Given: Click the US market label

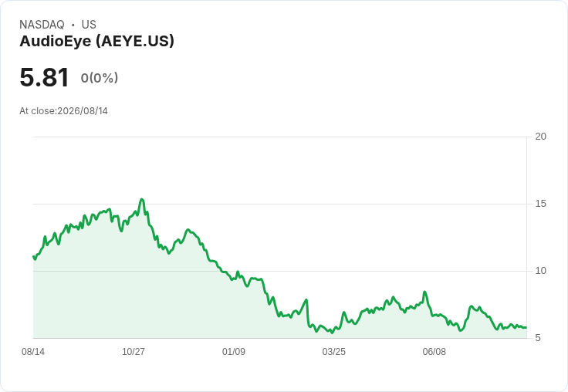Looking at the screenshot, I should point(89,25).
